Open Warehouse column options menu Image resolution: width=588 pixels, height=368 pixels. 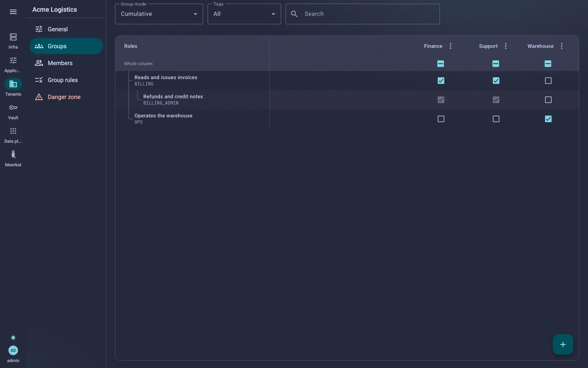(x=562, y=46)
